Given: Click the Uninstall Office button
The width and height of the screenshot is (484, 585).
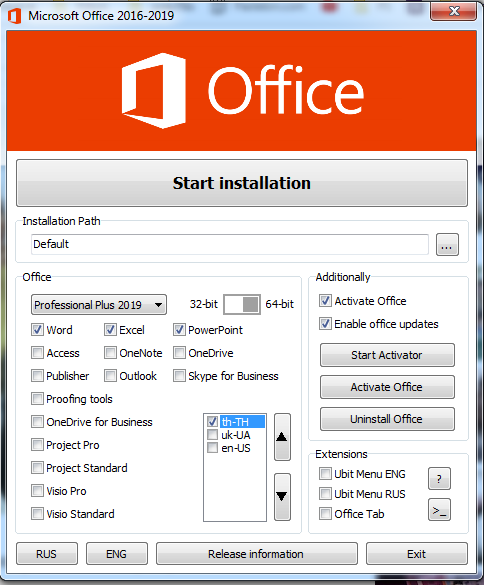Looking at the screenshot, I should coord(387,419).
